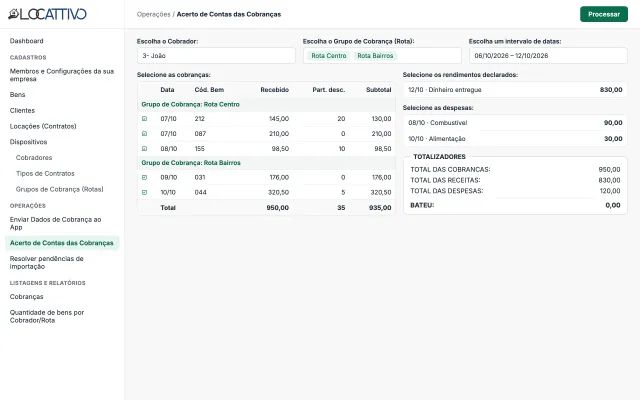This screenshot has height=400, width=640.
Task: Click the Recebido column header
Action: (275, 90)
